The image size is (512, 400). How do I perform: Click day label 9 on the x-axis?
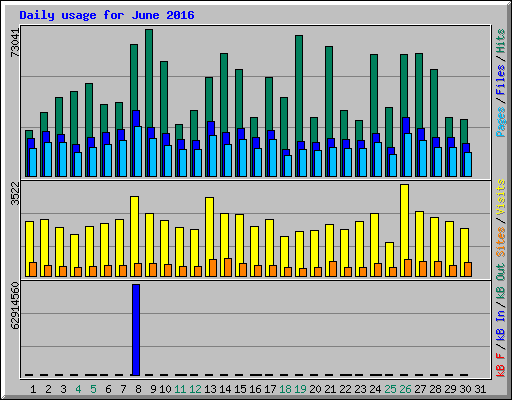[153, 389]
